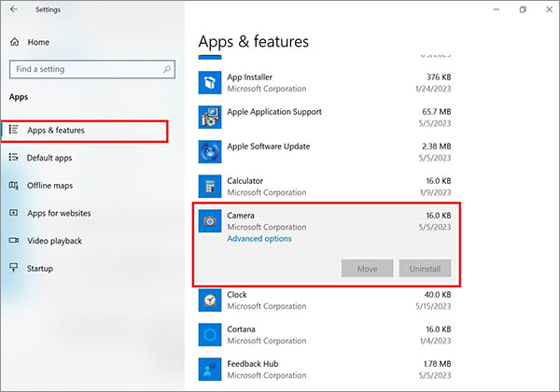Viewport: 560px width, 392px height.
Task: Click the Default apps icon
Action: pos(14,157)
